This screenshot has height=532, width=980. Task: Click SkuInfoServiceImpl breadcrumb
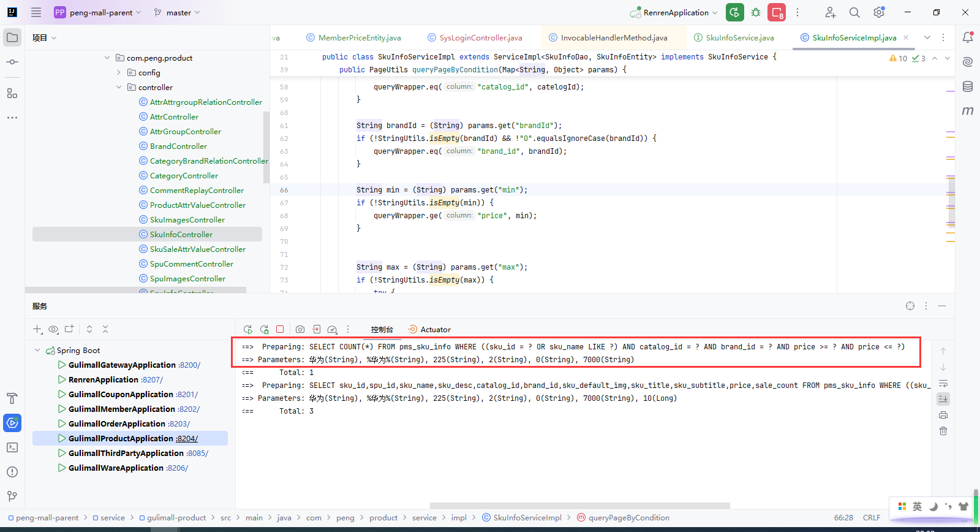coord(522,517)
